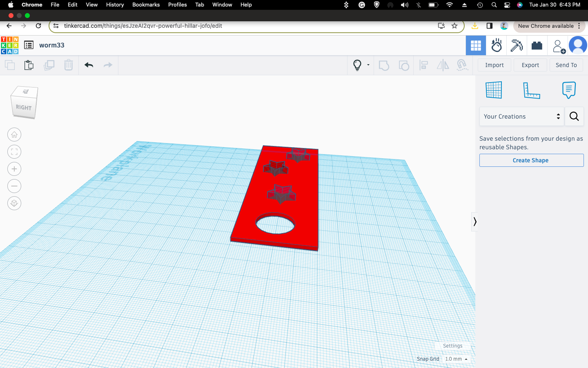Toggle hidden objects visibility with lightbulb icon
Screen dimensions: 588x368
(x=358, y=65)
